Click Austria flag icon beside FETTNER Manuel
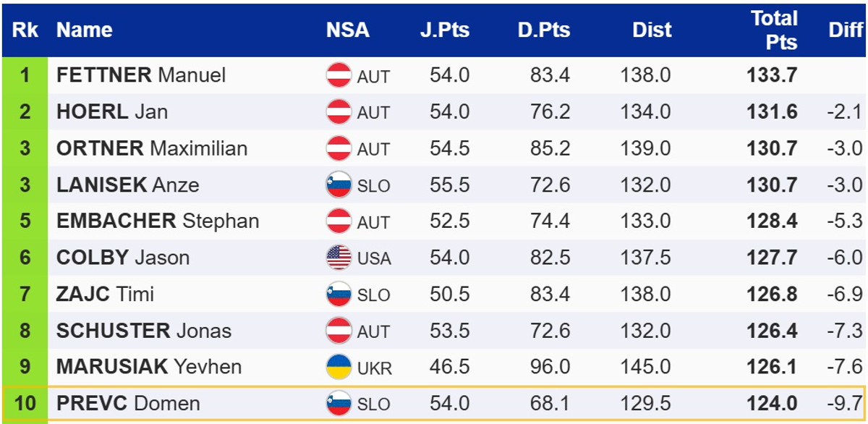This screenshot has height=424, width=868. tap(339, 75)
